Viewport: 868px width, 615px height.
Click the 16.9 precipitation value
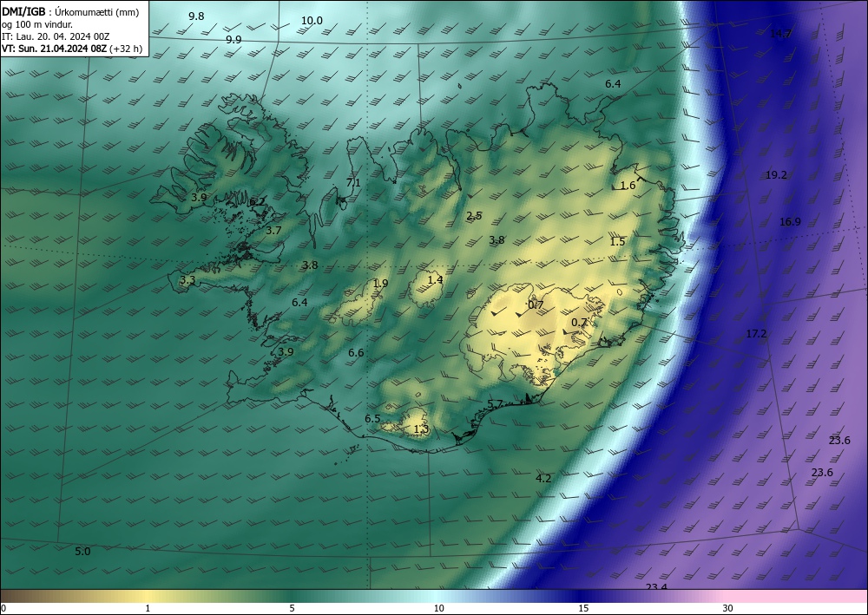790,222
